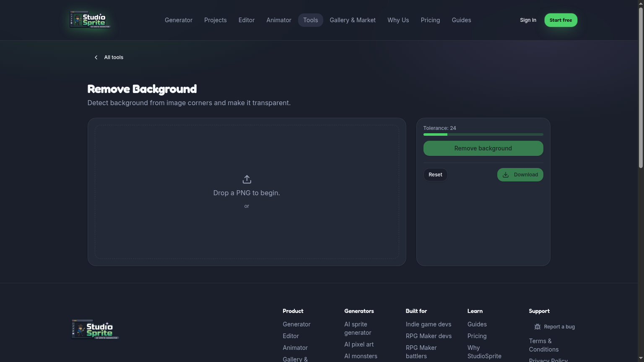Image resolution: width=644 pixels, height=362 pixels.
Task: Click the Sign in link
Action: [528, 20]
